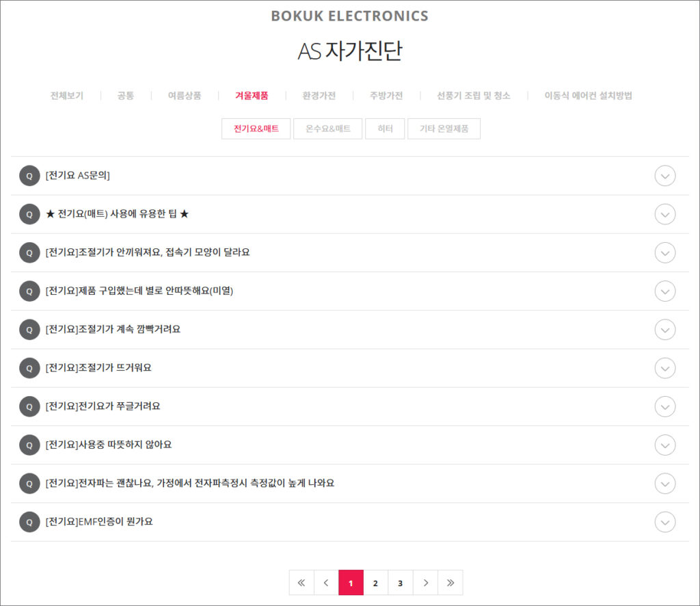700x606 pixels.
Task: Go to previous page arrow icon
Action: 326,583
